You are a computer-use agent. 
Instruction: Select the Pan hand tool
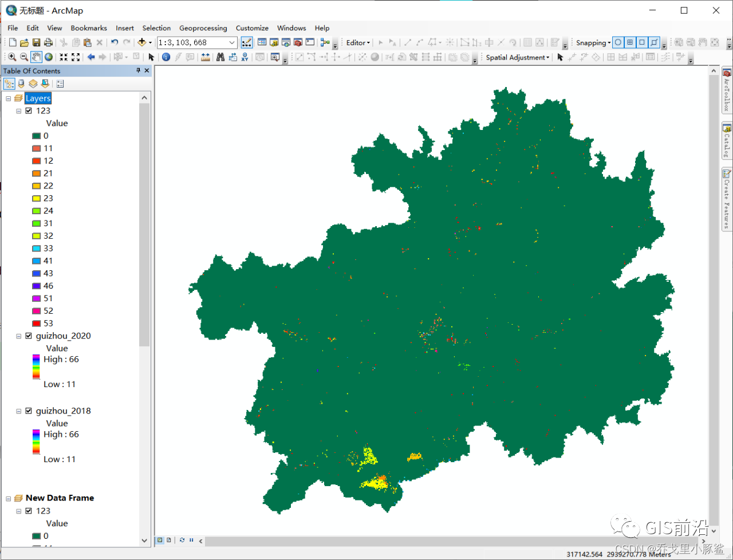tap(36, 57)
